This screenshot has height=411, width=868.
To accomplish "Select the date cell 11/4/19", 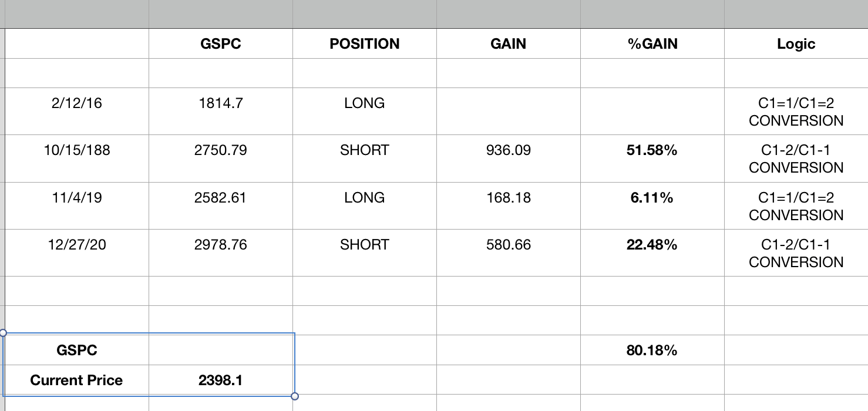I will 76,198.
